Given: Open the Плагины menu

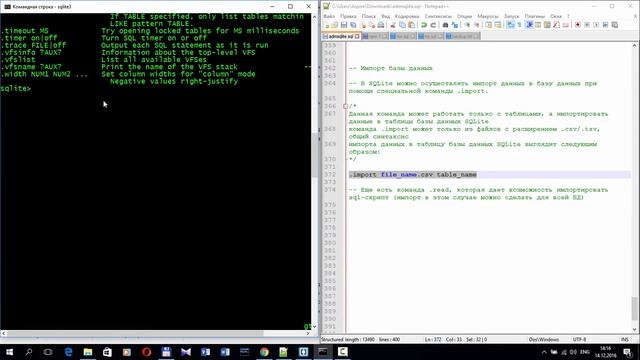Looking at the screenshot, I should coord(535,16).
